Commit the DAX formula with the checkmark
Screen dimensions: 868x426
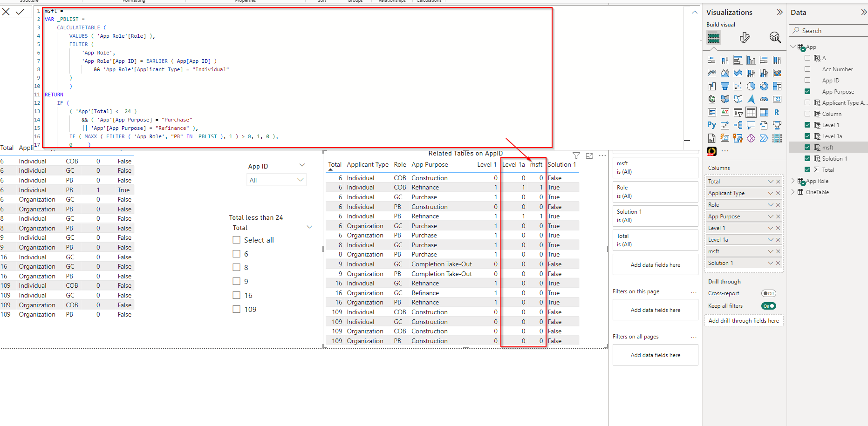pyautogui.click(x=20, y=12)
